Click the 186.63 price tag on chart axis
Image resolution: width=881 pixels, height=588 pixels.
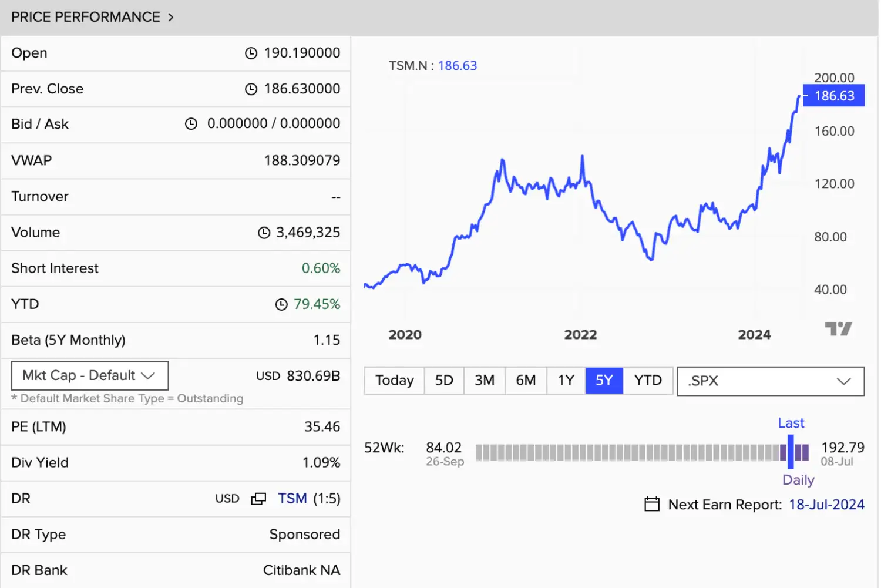tap(834, 96)
